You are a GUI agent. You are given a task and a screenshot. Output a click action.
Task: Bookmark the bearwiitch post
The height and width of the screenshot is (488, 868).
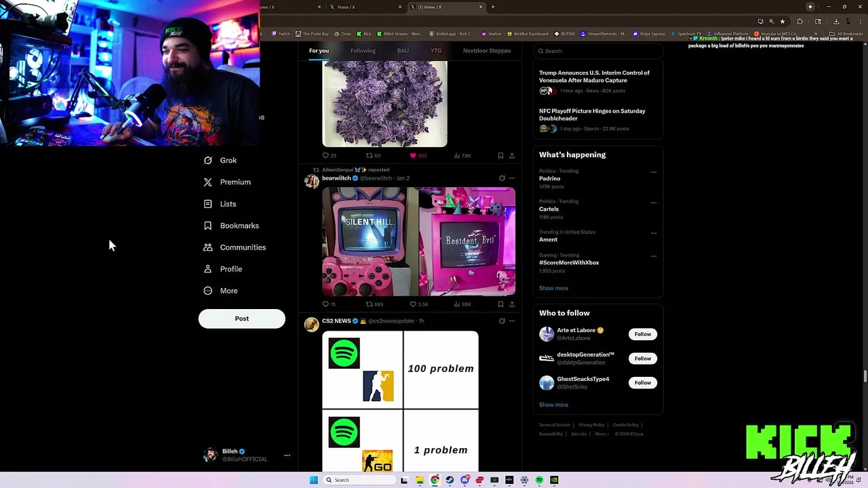tap(500, 304)
